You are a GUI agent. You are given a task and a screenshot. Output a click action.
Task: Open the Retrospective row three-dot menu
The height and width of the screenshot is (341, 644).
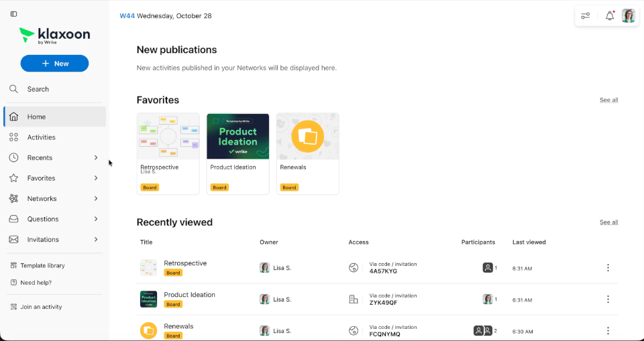point(608,268)
